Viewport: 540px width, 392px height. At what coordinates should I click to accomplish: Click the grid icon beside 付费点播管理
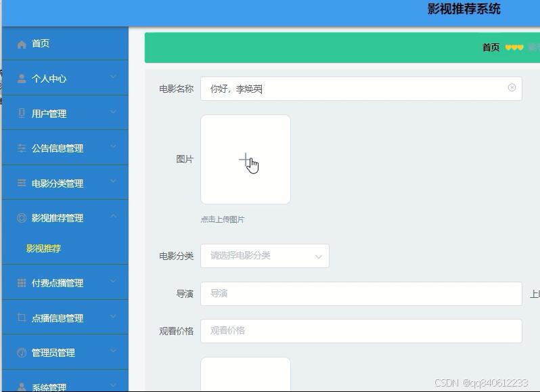coord(22,283)
